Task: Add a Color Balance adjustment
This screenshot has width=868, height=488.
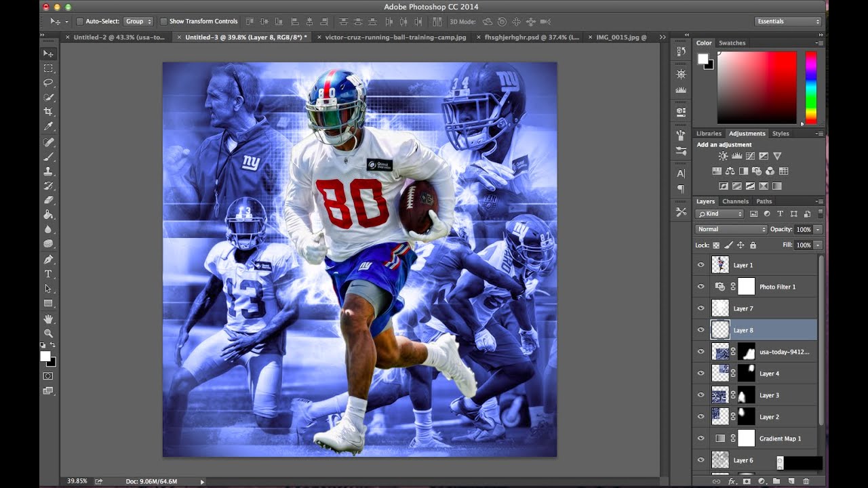Action: pyautogui.click(x=730, y=171)
